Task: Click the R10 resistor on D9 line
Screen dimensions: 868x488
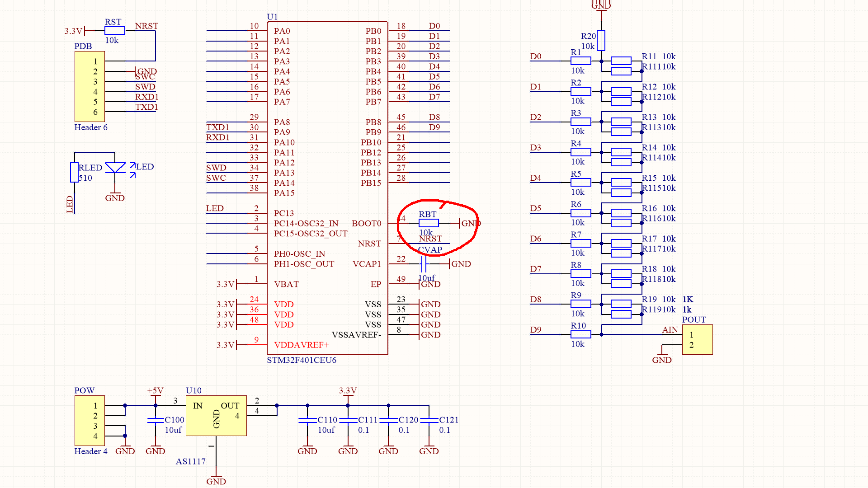Action: point(580,334)
